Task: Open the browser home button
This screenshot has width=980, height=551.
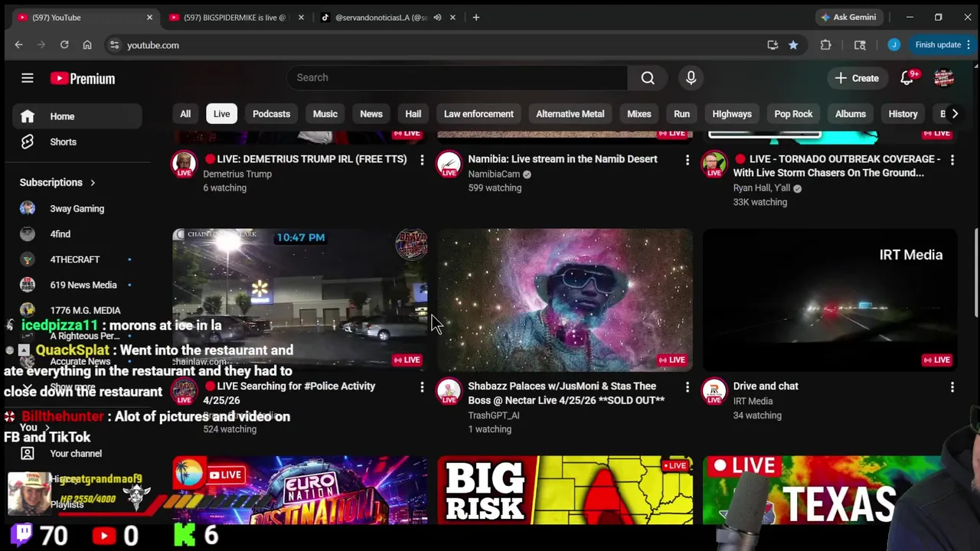Action: pos(87,45)
